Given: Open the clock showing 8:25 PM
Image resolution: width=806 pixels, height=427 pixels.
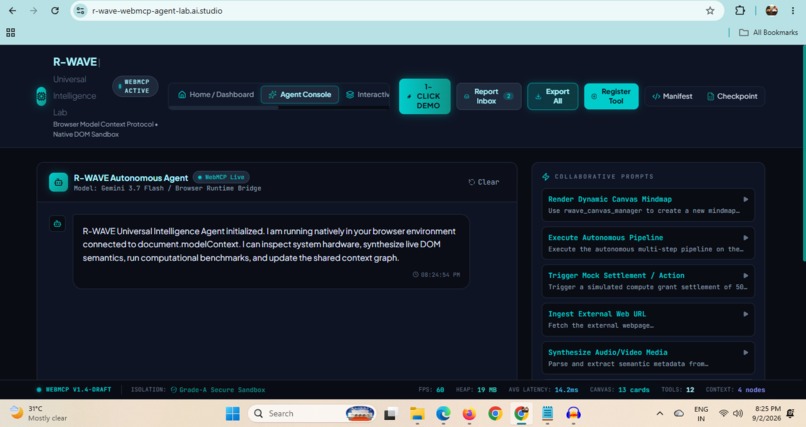Looking at the screenshot, I should point(767,413).
